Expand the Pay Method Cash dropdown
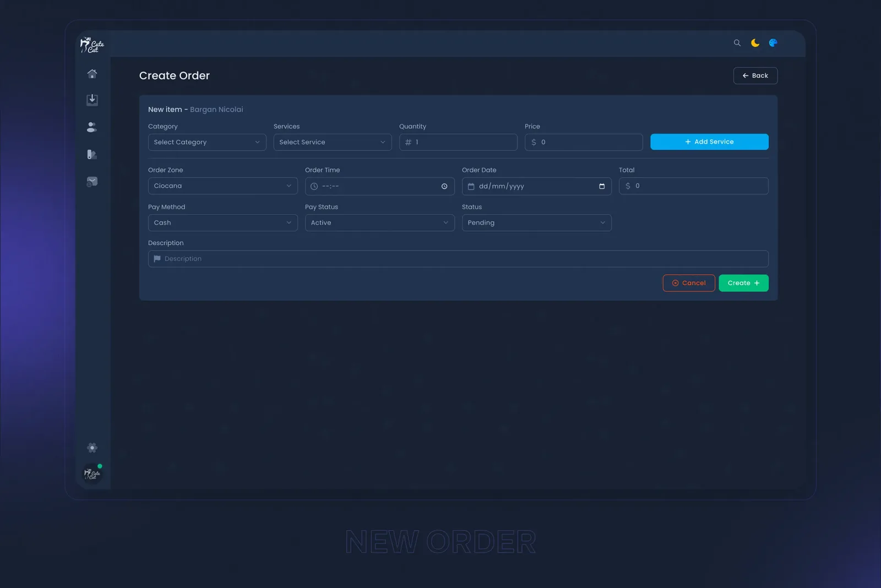 pos(223,223)
